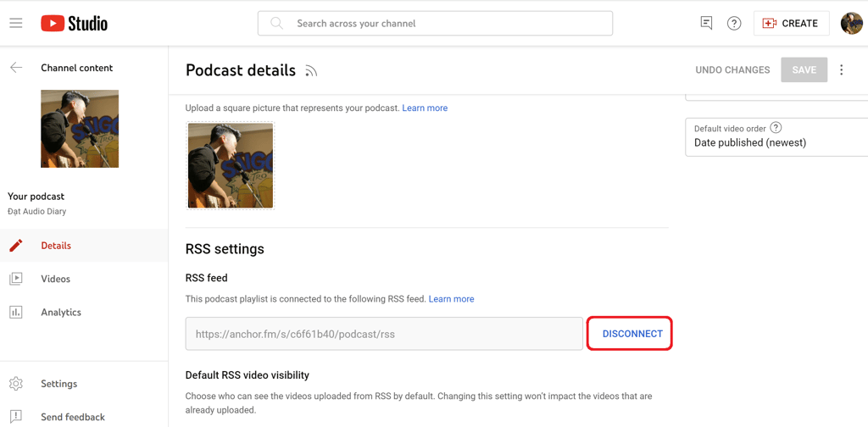Open the three-dot more options menu

point(842,69)
